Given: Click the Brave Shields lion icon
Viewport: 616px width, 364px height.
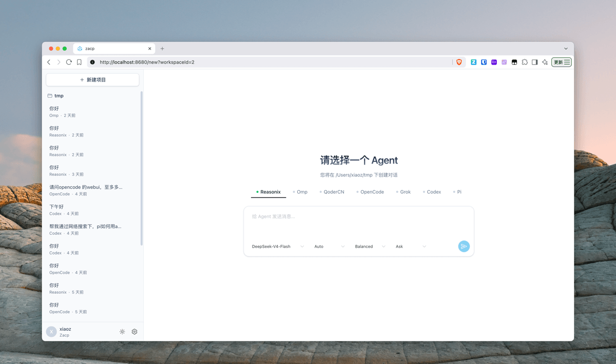Looking at the screenshot, I should click(459, 62).
